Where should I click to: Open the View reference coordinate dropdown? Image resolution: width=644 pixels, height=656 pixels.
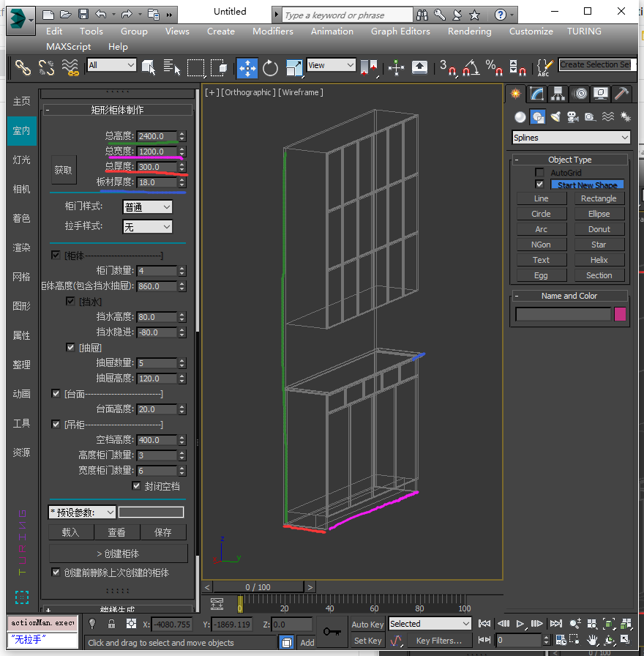pos(332,65)
